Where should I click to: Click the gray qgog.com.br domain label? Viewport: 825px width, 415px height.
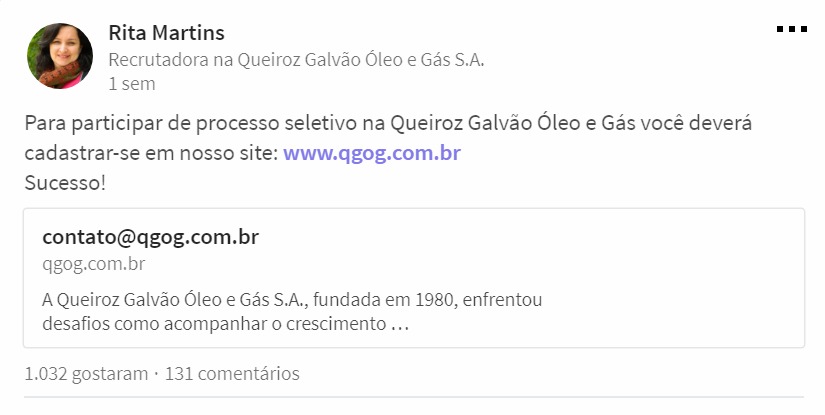coord(94,264)
